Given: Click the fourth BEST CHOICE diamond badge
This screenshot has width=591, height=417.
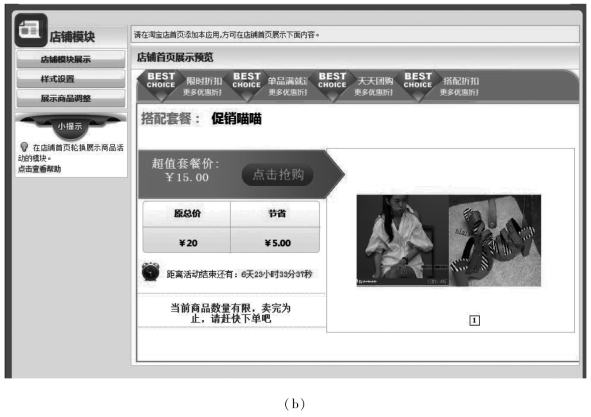Looking at the screenshot, I should point(418,84).
